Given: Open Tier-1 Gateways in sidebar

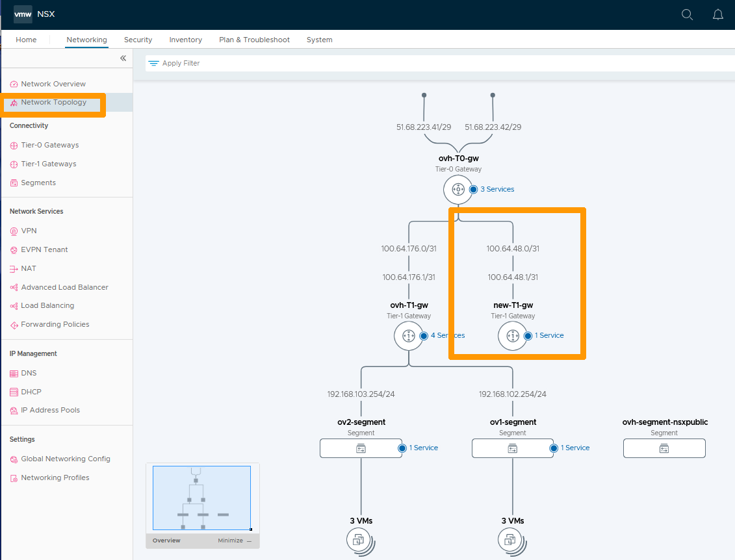Looking at the screenshot, I should pyautogui.click(x=48, y=164).
